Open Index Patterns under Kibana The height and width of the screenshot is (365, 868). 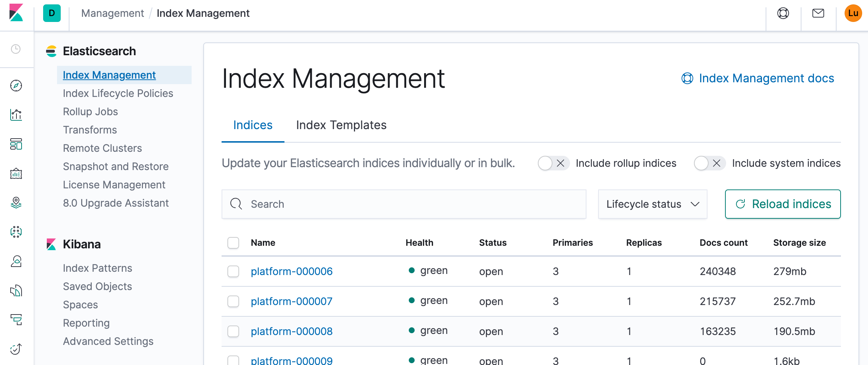[98, 268]
